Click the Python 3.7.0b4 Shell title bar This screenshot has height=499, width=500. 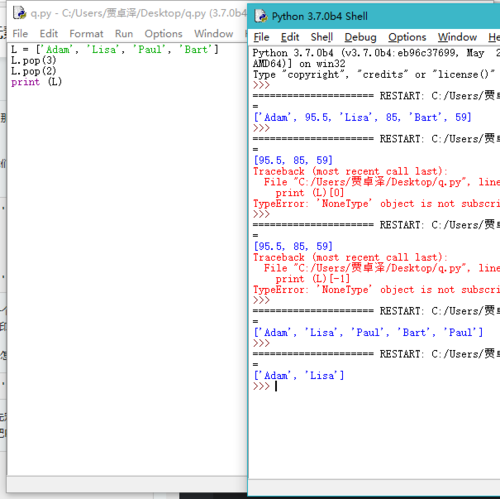(x=374, y=16)
